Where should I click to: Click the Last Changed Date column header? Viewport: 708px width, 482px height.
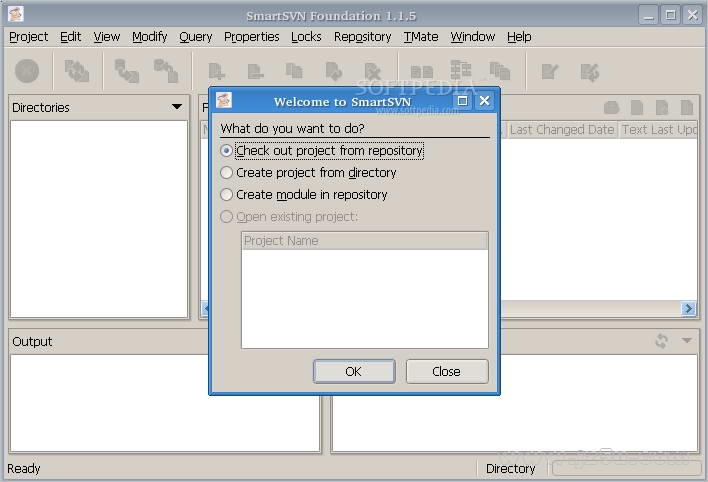pyautogui.click(x=562, y=130)
